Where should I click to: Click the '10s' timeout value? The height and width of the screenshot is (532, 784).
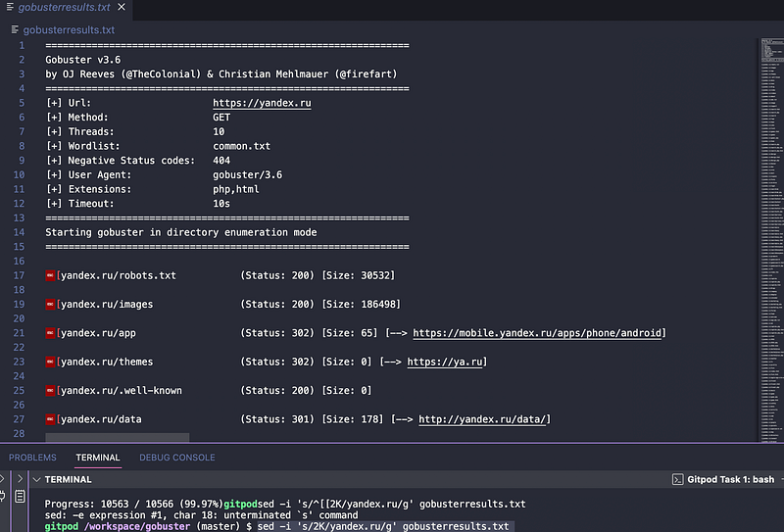[221, 204]
